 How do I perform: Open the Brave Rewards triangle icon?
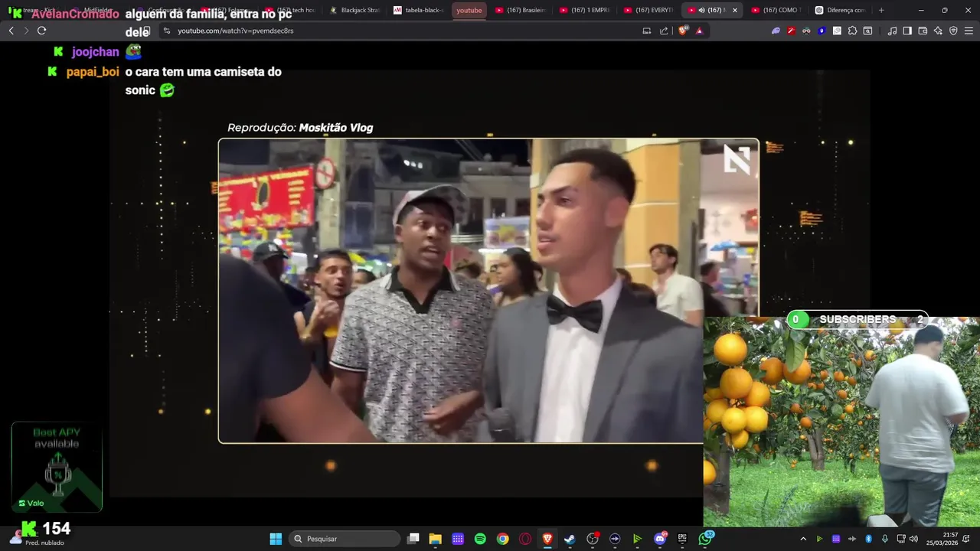699,31
